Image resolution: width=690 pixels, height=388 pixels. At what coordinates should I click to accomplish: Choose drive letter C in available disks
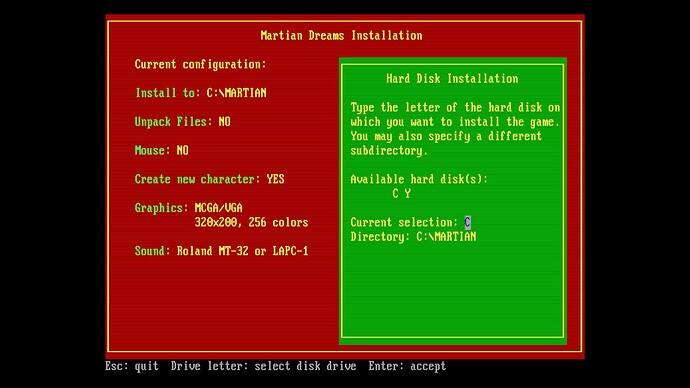tap(395, 194)
